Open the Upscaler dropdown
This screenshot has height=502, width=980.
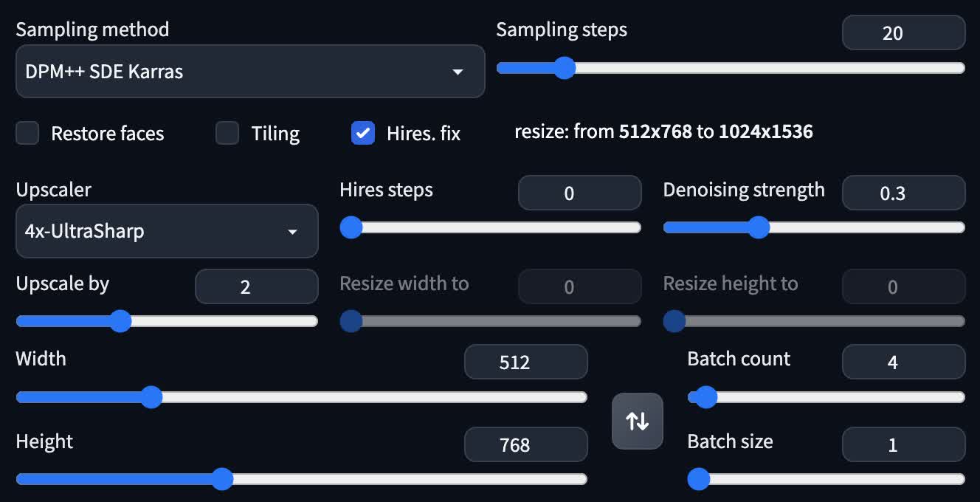[167, 231]
